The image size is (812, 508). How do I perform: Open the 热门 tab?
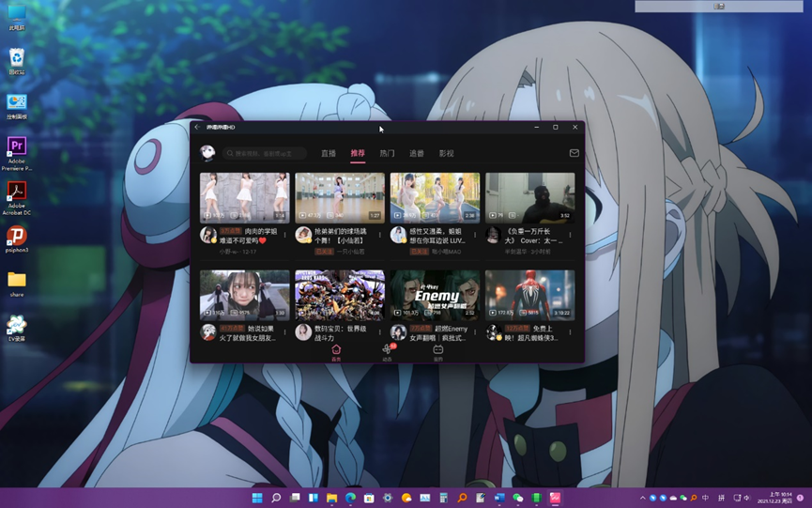tap(387, 153)
